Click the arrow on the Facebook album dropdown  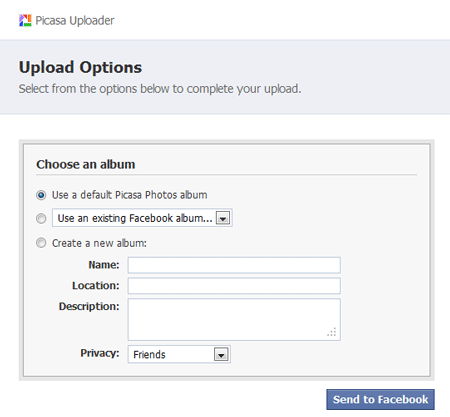point(223,218)
